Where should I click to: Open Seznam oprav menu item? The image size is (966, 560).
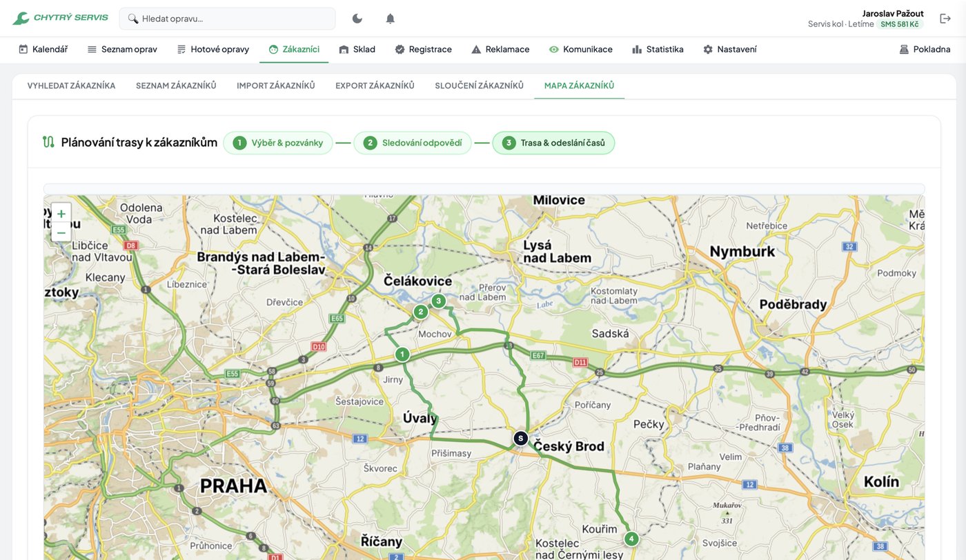tap(122, 49)
